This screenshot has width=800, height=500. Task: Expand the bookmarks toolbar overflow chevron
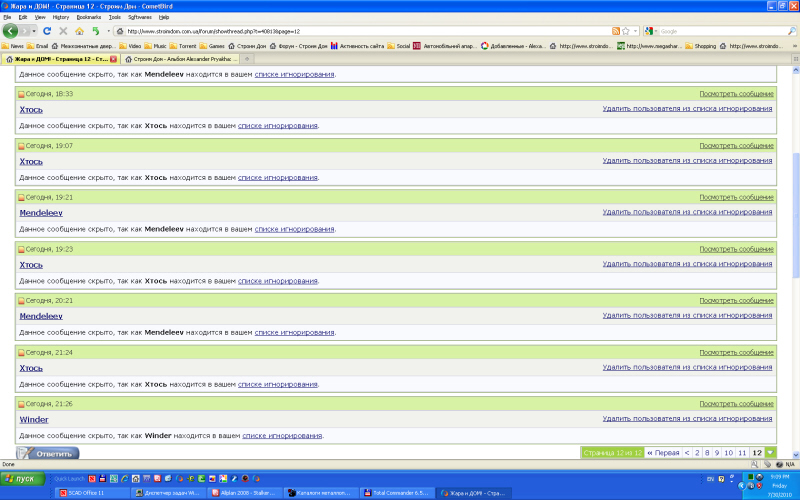(794, 46)
